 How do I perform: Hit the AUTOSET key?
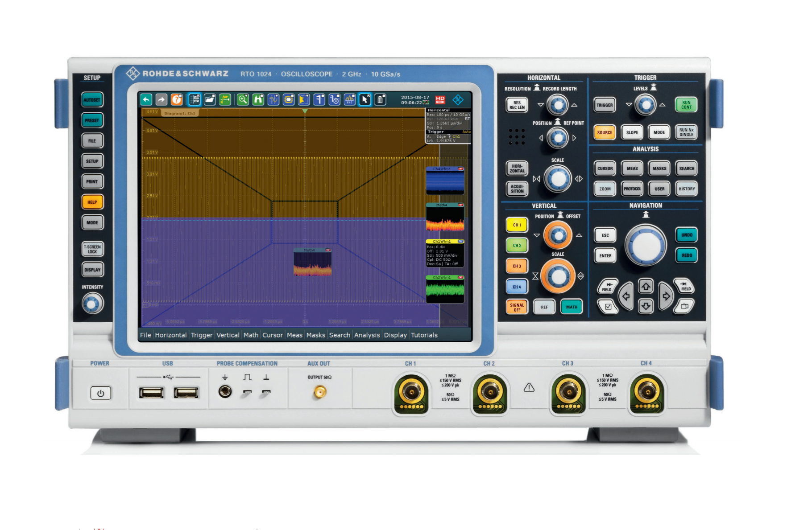(92, 99)
